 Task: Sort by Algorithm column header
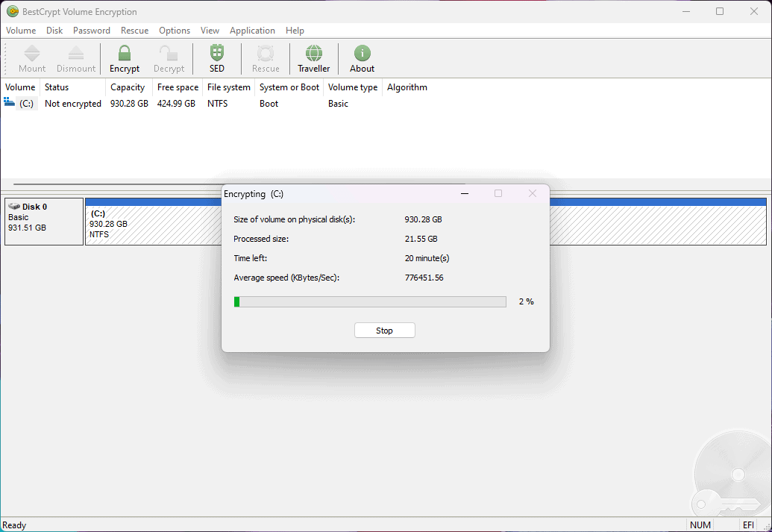click(407, 87)
